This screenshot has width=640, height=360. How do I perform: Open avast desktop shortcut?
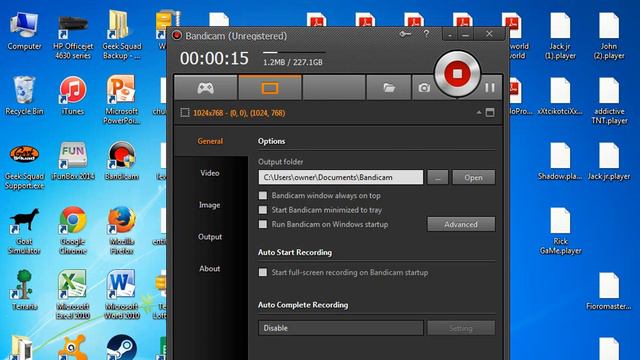pyautogui.click(x=73, y=347)
